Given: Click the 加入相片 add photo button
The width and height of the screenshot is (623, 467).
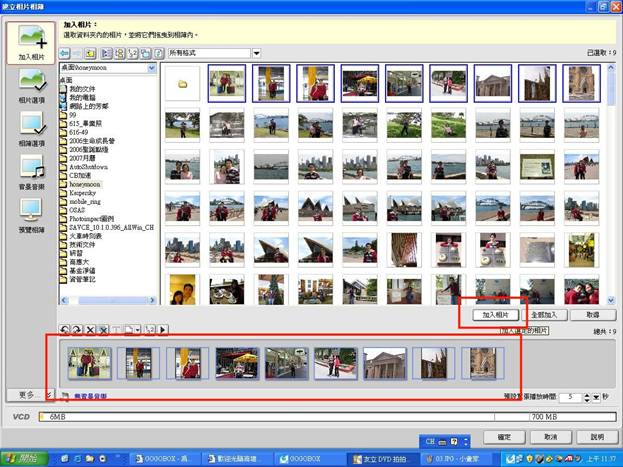Looking at the screenshot, I should point(495,314).
